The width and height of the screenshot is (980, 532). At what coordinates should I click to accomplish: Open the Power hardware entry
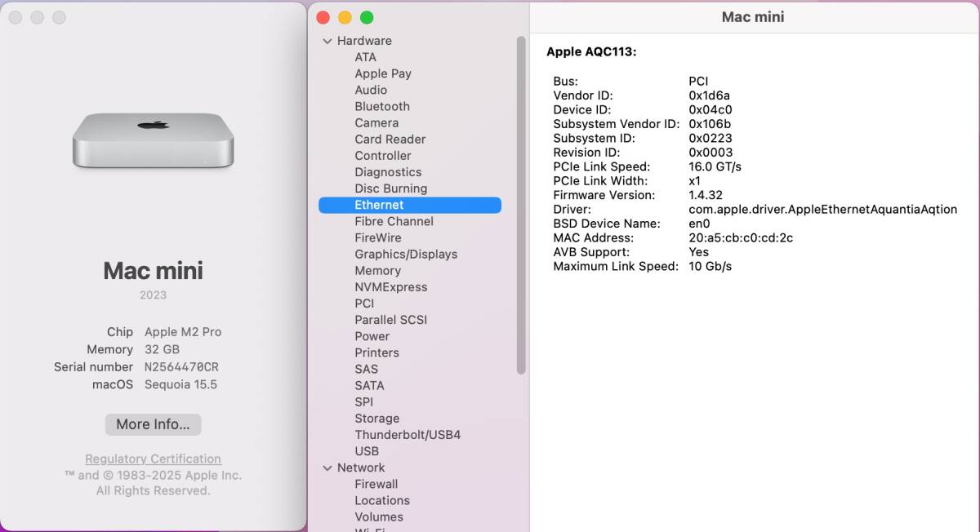point(372,336)
